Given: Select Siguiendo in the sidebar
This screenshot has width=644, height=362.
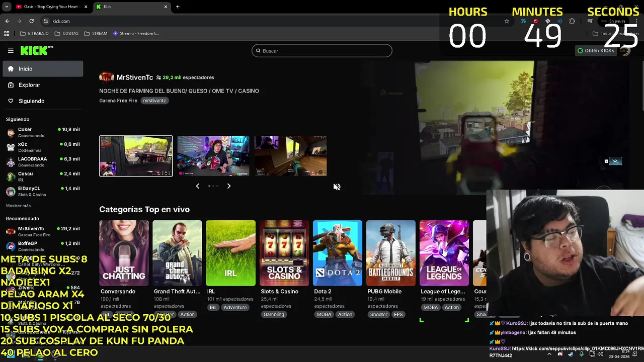Looking at the screenshot, I should point(43,101).
